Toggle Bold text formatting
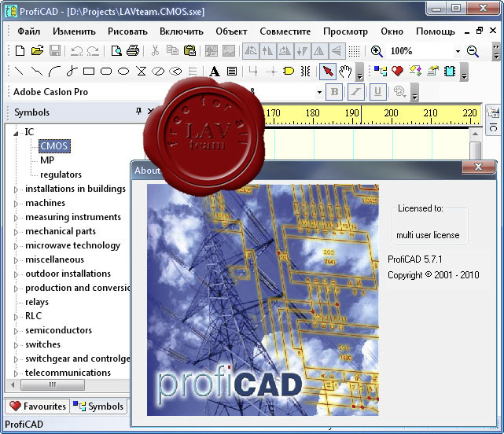The height and width of the screenshot is (434, 504). click(x=334, y=92)
